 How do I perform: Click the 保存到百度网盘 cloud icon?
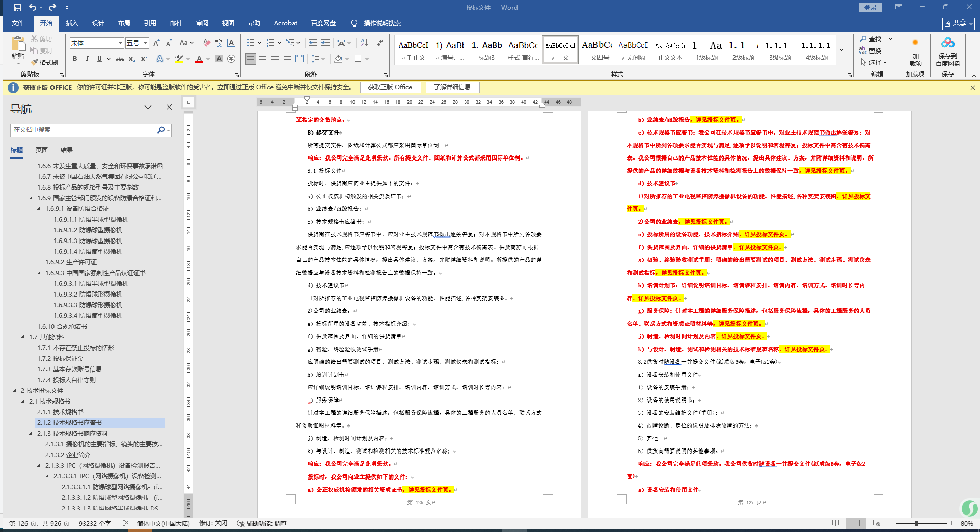[947, 51]
